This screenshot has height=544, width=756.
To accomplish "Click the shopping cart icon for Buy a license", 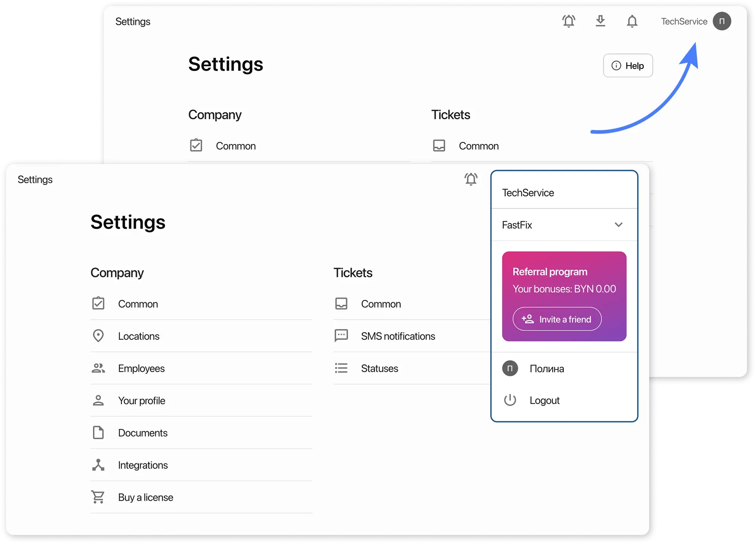I will point(98,497).
